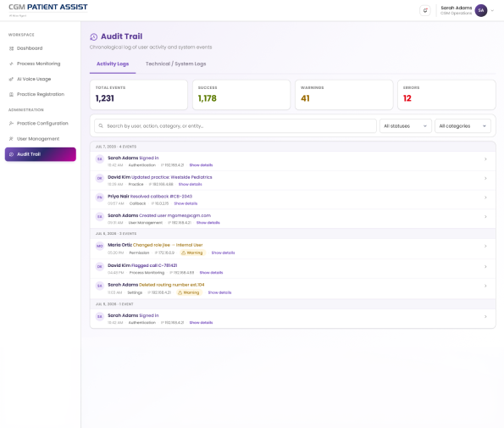Open the All statuses dropdown
The image size is (504, 428).
pos(406,126)
